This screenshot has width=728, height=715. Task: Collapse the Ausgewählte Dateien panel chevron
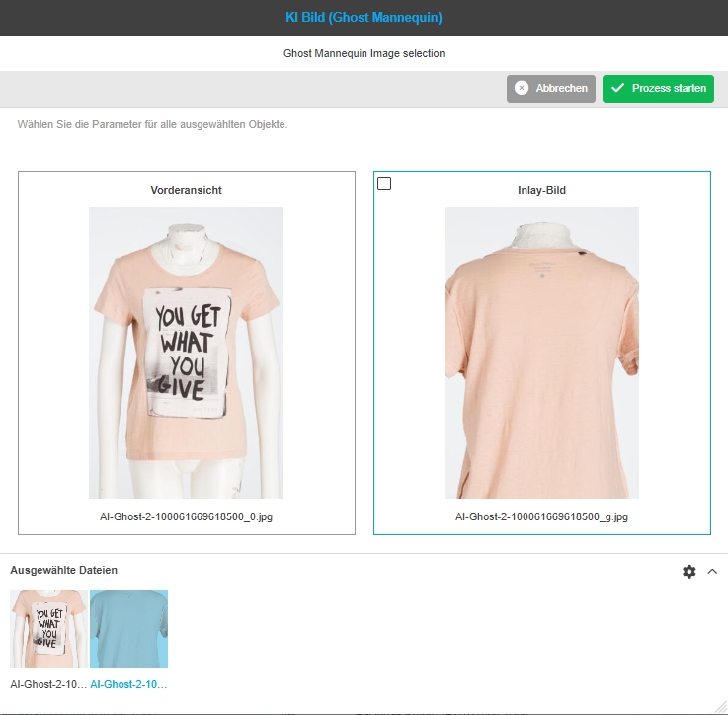[712, 571]
